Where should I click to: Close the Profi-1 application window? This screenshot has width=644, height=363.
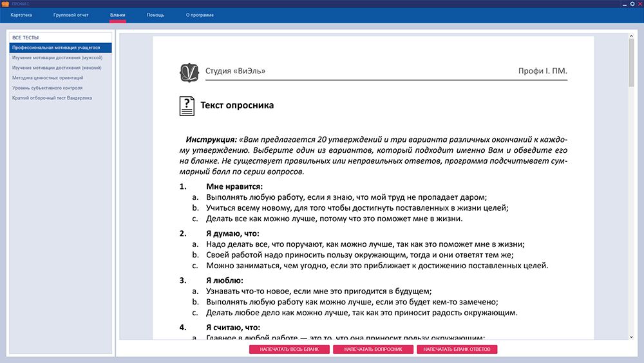click(639, 4)
